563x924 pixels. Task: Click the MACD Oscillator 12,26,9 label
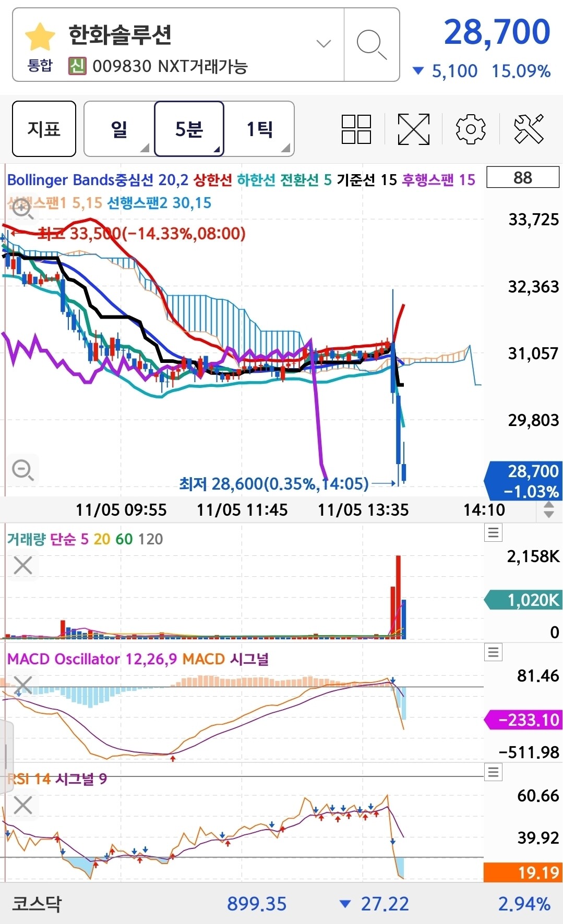(92, 659)
